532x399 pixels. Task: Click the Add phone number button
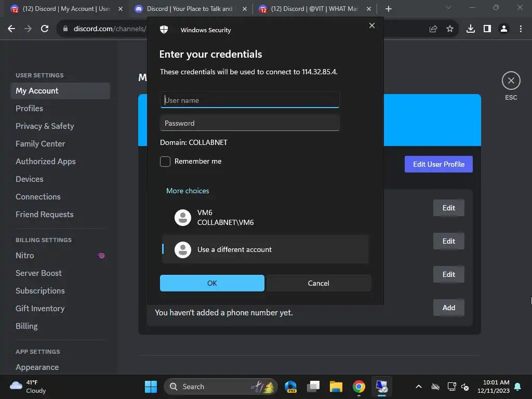(448, 308)
